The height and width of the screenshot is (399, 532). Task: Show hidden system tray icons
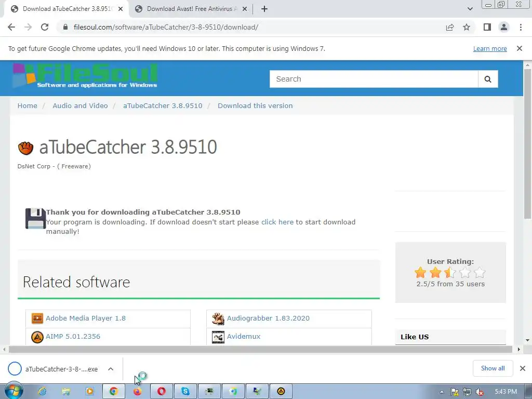pos(442,392)
